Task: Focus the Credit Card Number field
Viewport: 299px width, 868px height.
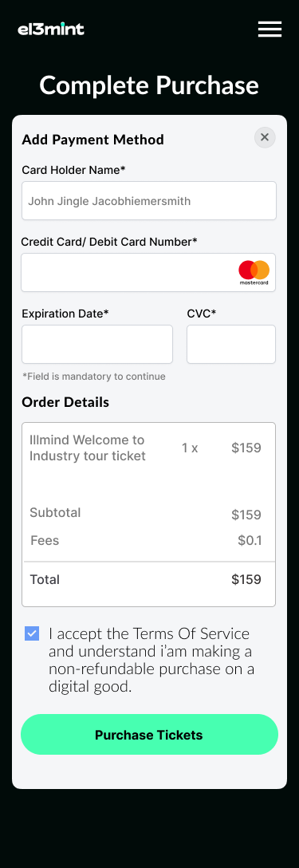Action: coord(148,272)
